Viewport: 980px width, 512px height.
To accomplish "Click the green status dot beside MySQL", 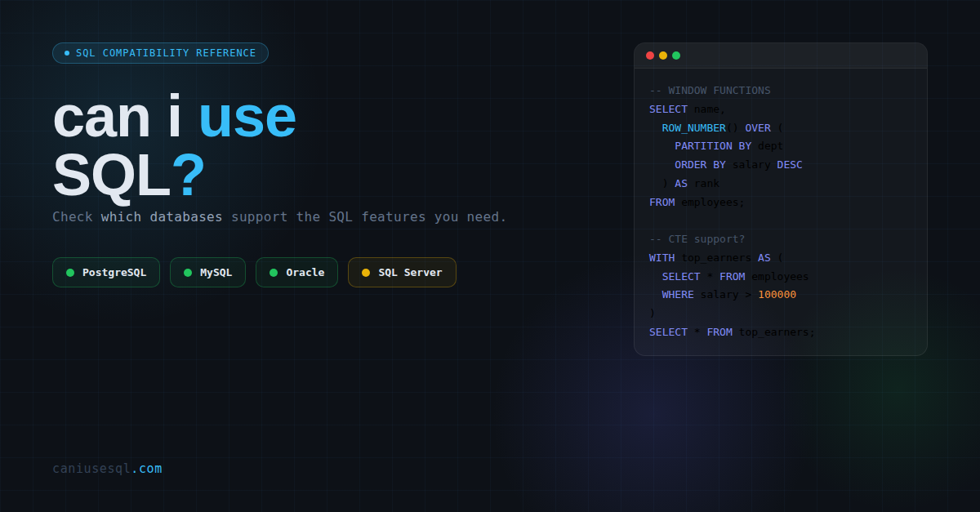I will [188, 273].
